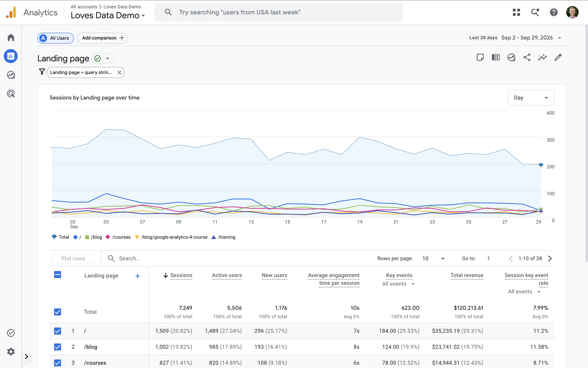
Task: Uncheck the /blog row checkbox
Action: click(58, 347)
